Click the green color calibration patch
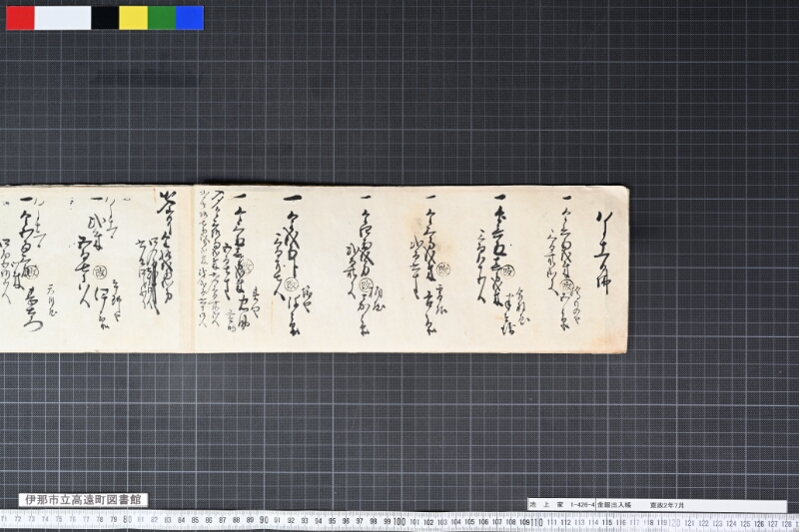This screenshot has width=799, height=532. (162, 18)
